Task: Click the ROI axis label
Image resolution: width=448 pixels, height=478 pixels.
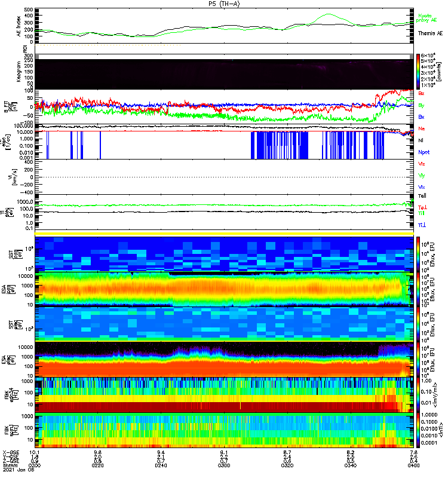Action: click(25, 49)
